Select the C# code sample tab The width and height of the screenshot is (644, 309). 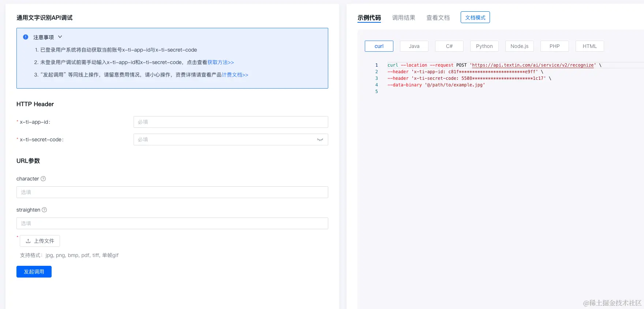(449, 46)
